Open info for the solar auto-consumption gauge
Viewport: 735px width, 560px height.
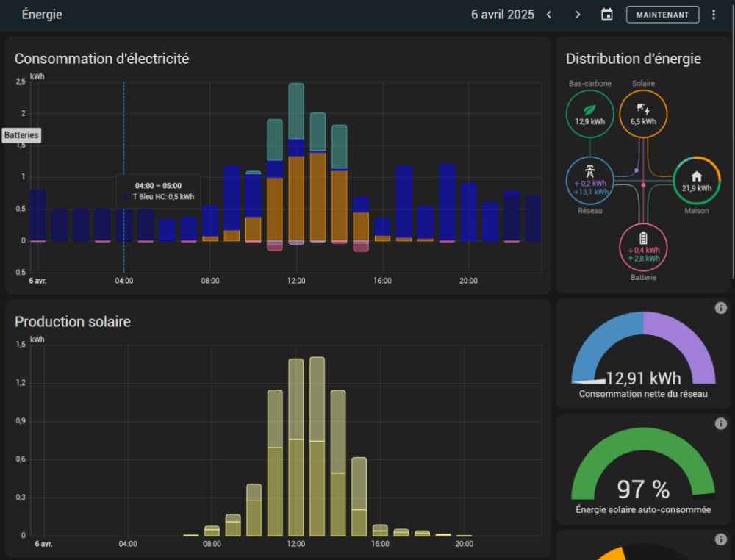tap(720, 424)
